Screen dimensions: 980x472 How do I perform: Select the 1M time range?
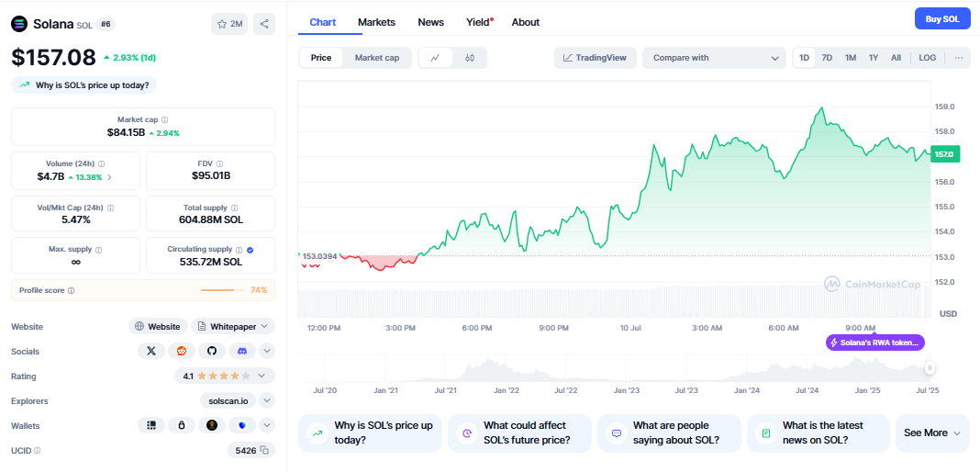851,58
